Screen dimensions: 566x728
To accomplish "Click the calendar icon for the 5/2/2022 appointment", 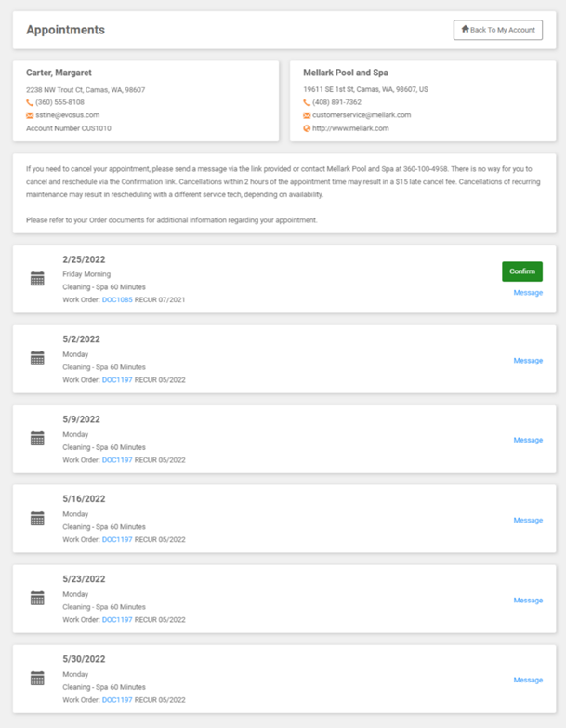I will pos(37,358).
